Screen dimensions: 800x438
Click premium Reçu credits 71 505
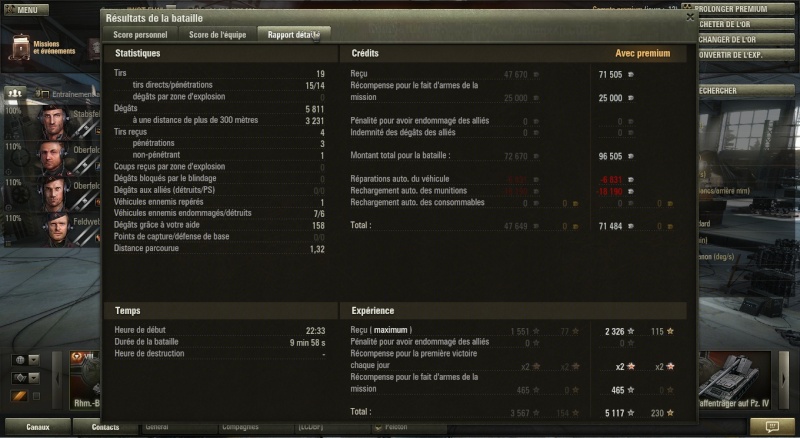[610, 75]
